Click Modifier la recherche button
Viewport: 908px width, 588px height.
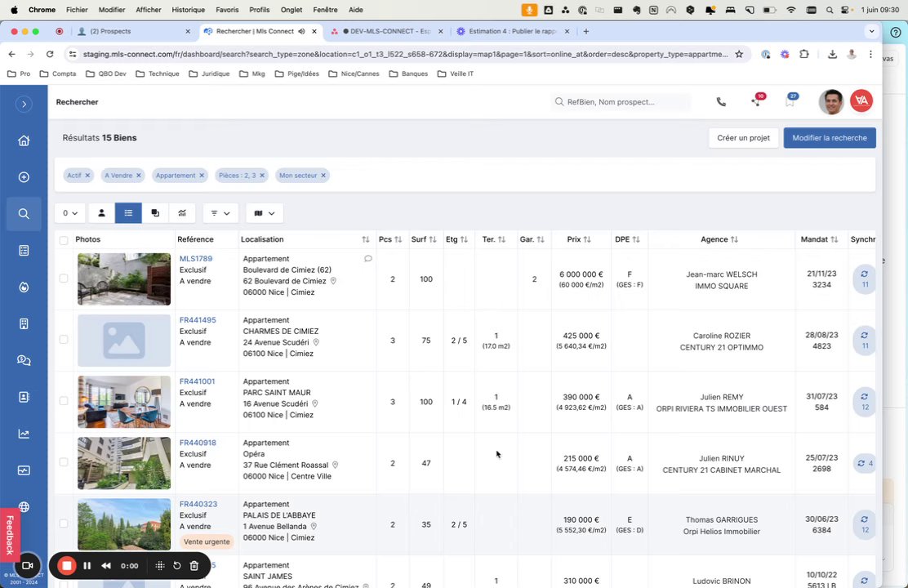click(830, 138)
